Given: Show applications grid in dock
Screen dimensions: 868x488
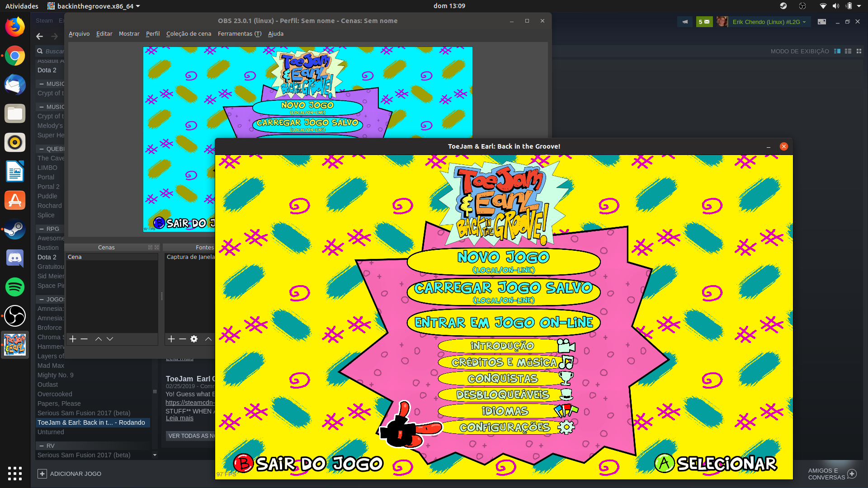Looking at the screenshot, I should [x=15, y=473].
